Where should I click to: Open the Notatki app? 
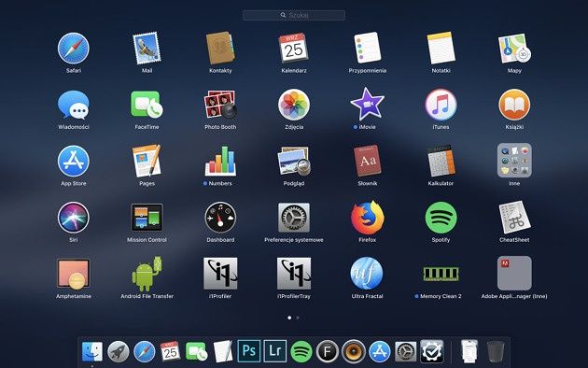441,49
